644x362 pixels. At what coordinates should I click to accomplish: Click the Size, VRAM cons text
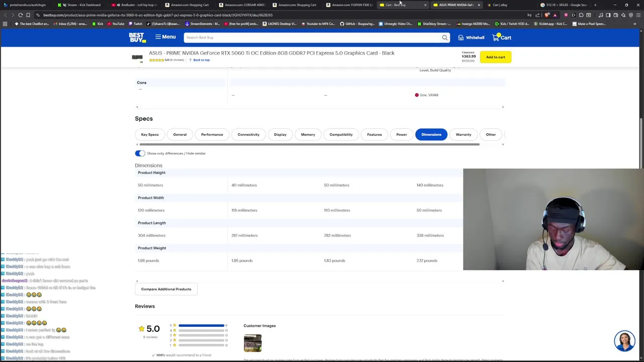pyautogui.click(x=429, y=95)
